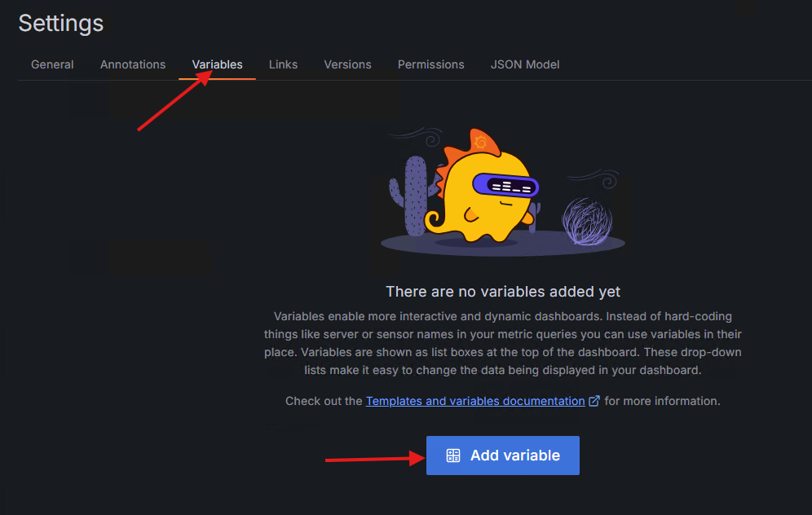
Task: Click the variables description paragraph text
Action: 502,342
